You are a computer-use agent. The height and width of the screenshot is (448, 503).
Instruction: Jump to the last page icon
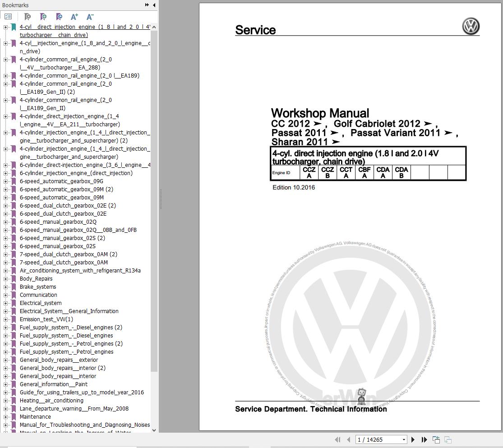(x=424, y=439)
